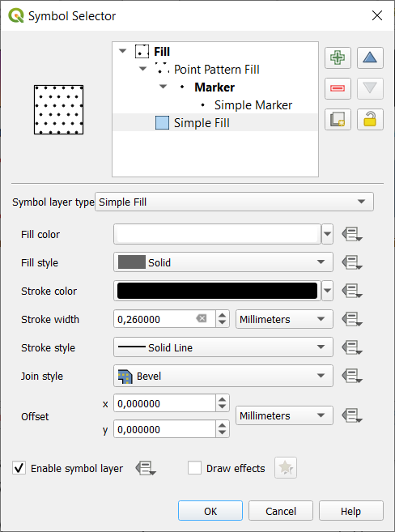Open the Stroke style combo box
This screenshot has height=532, width=395.
click(x=223, y=347)
